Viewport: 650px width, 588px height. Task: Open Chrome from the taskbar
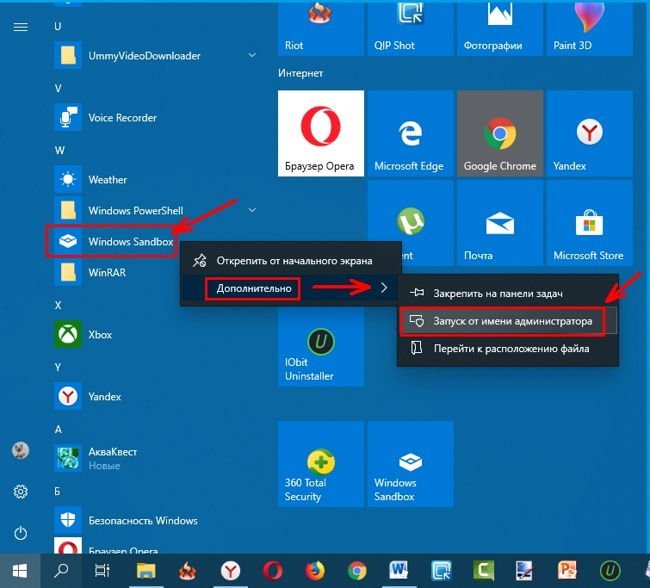click(x=357, y=571)
